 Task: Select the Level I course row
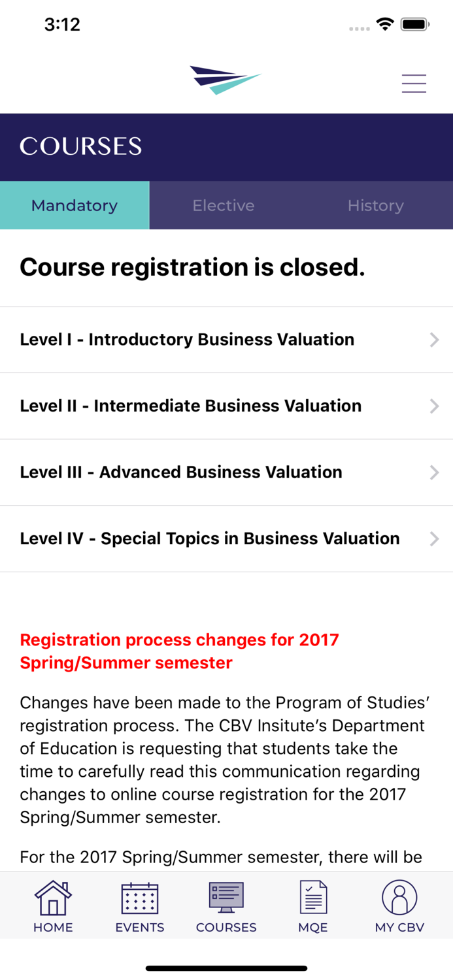pos(187,340)
